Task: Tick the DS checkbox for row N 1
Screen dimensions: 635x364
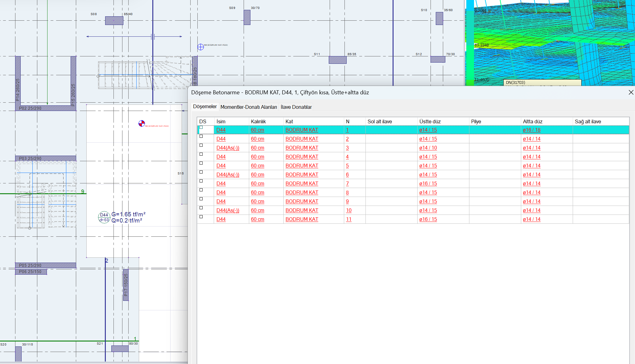Action: pos(201,127)
